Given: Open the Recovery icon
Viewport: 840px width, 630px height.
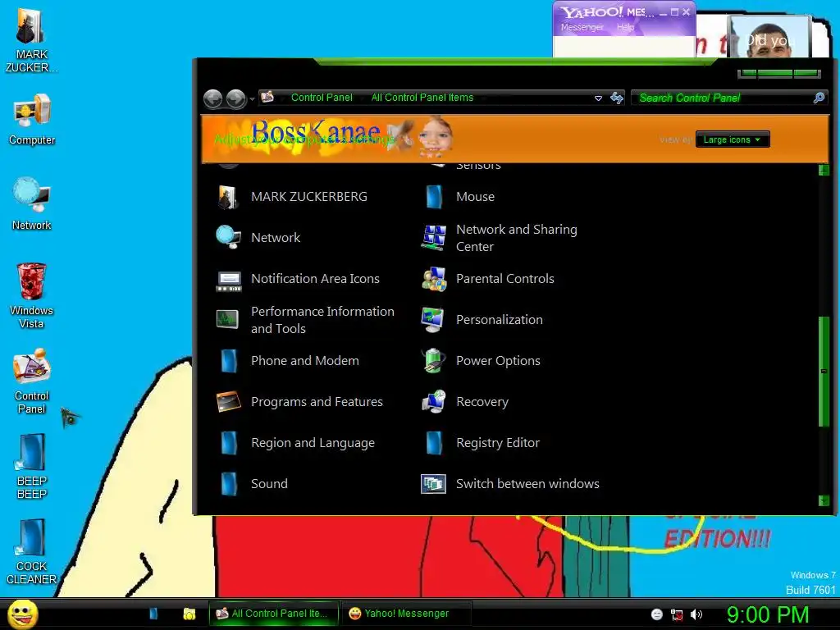Looking at the screenshot, I should coord(433,402).
